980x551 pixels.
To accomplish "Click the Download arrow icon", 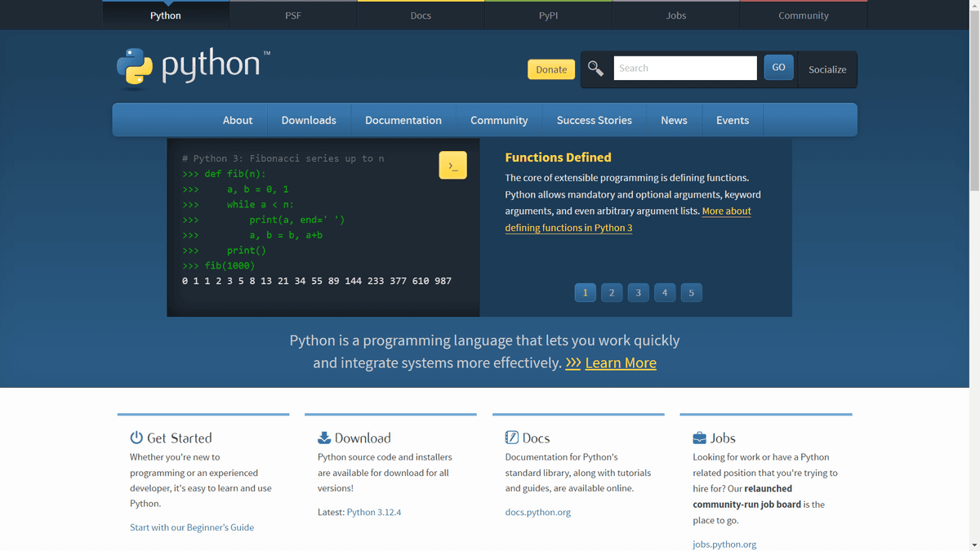I will click(323, 438).
